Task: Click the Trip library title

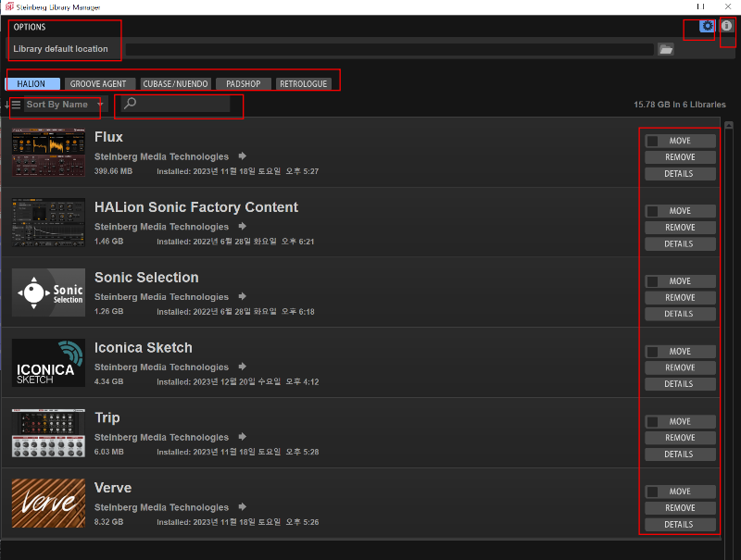Action: pos(107,417)
